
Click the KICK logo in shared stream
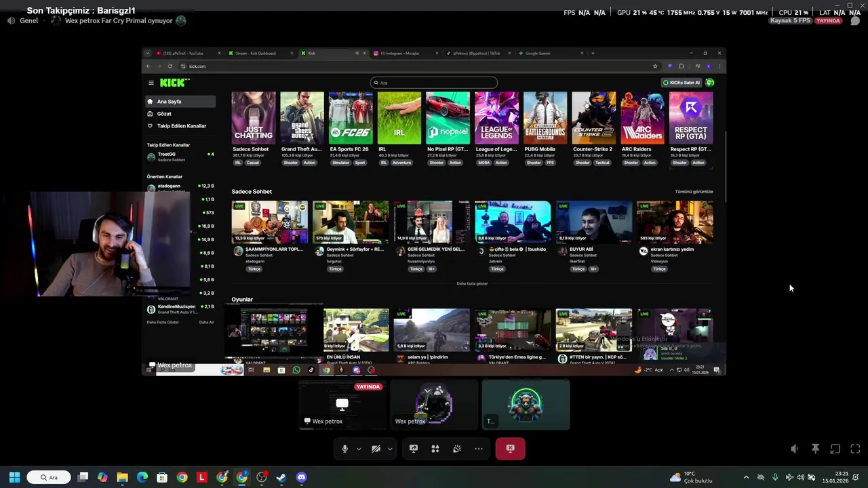point(174,83)
